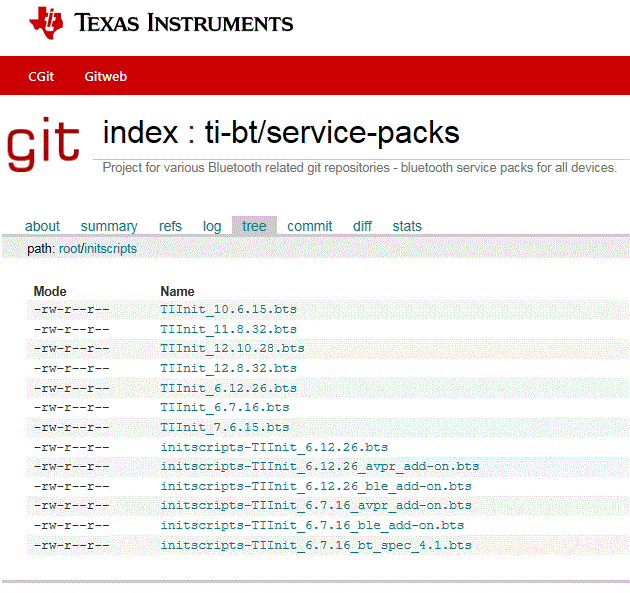Switch to the diff tab

362,226
